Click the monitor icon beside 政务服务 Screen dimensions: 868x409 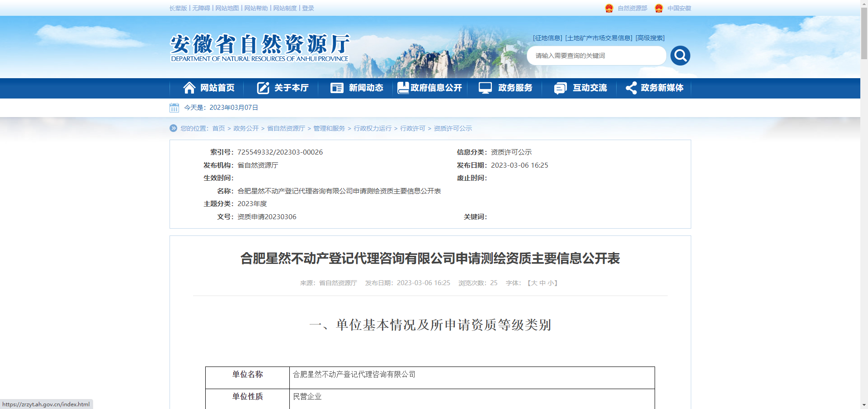click(x=485, y=88)
